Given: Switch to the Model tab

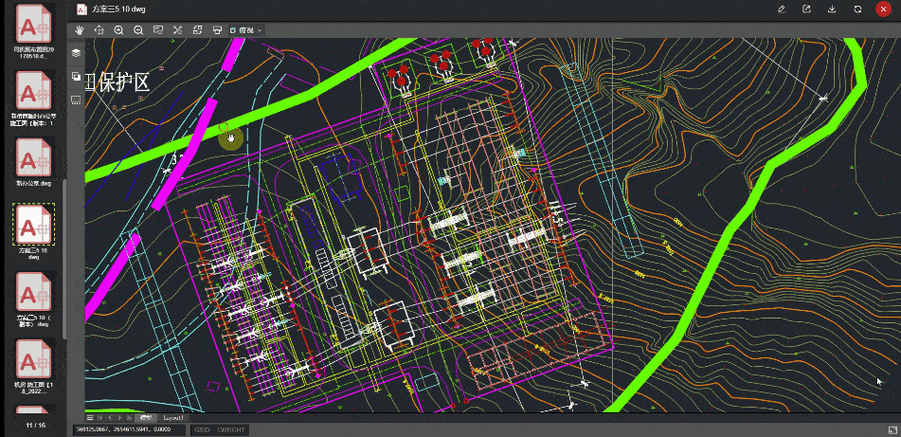Looking at the screenshot, I should (147, 417).
